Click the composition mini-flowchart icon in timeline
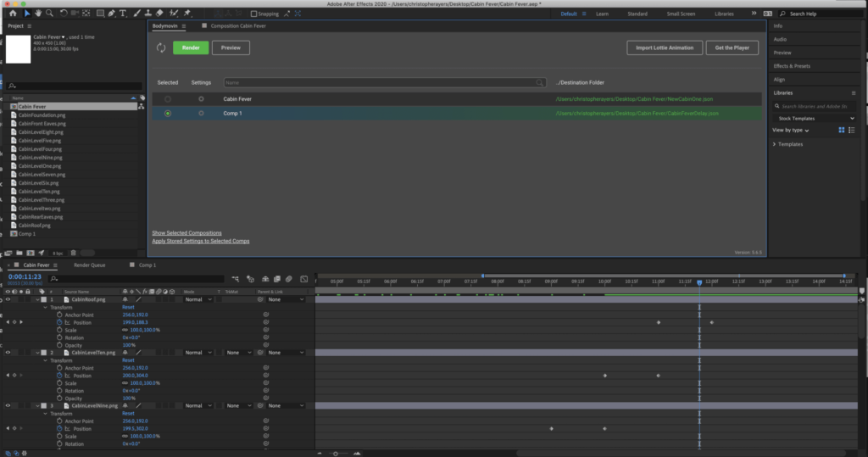The image size is (868, 457). tap(236, 279)
